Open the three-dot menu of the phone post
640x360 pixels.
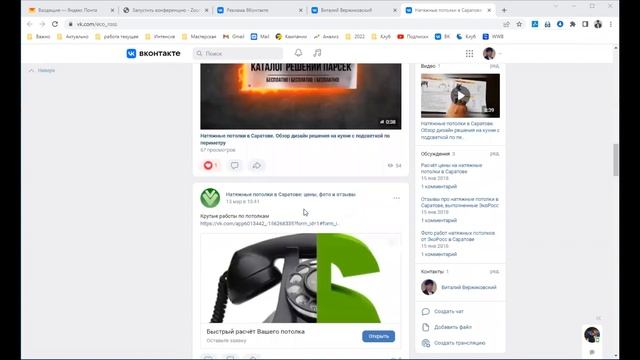point(396,198)
